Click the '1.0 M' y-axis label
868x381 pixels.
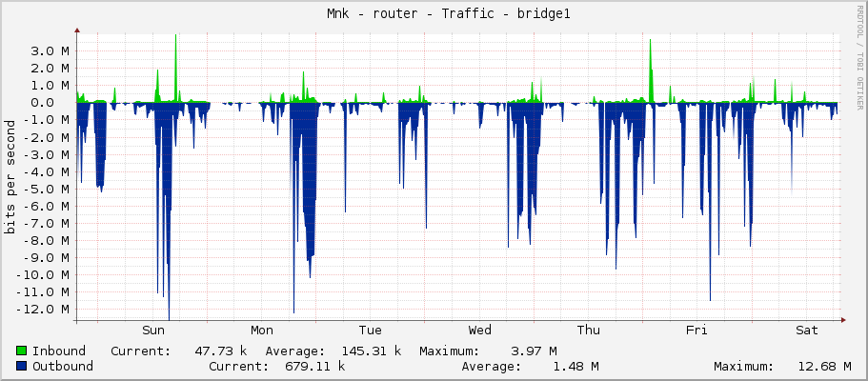click(x=50, y=86)
